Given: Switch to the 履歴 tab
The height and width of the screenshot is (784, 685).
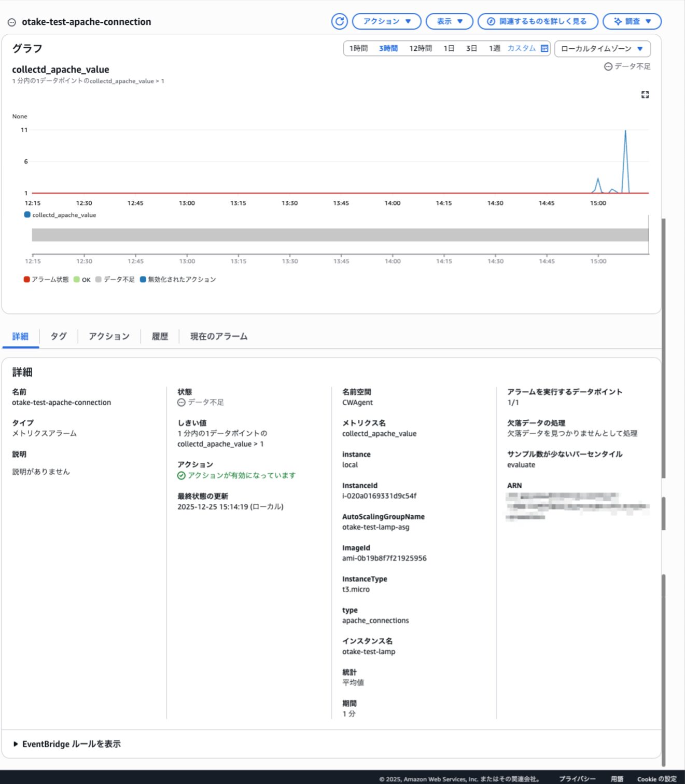Looking at the screenshot, I should tap(160, 336).
